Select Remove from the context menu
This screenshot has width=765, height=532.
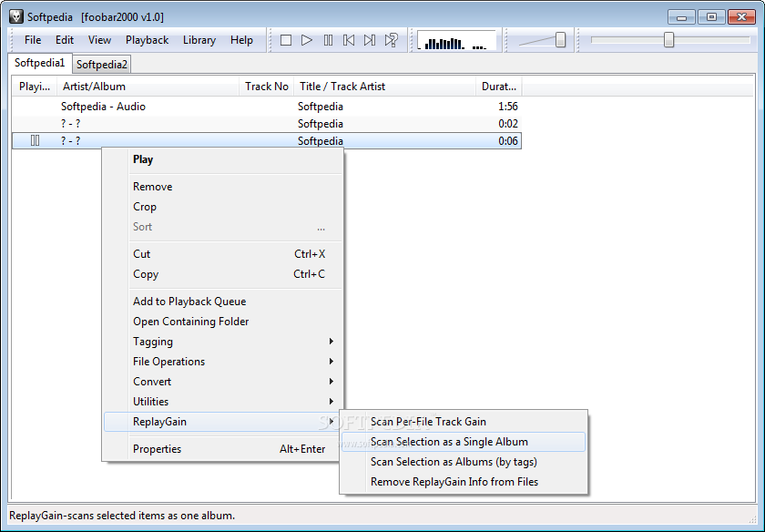pos(223,187)
